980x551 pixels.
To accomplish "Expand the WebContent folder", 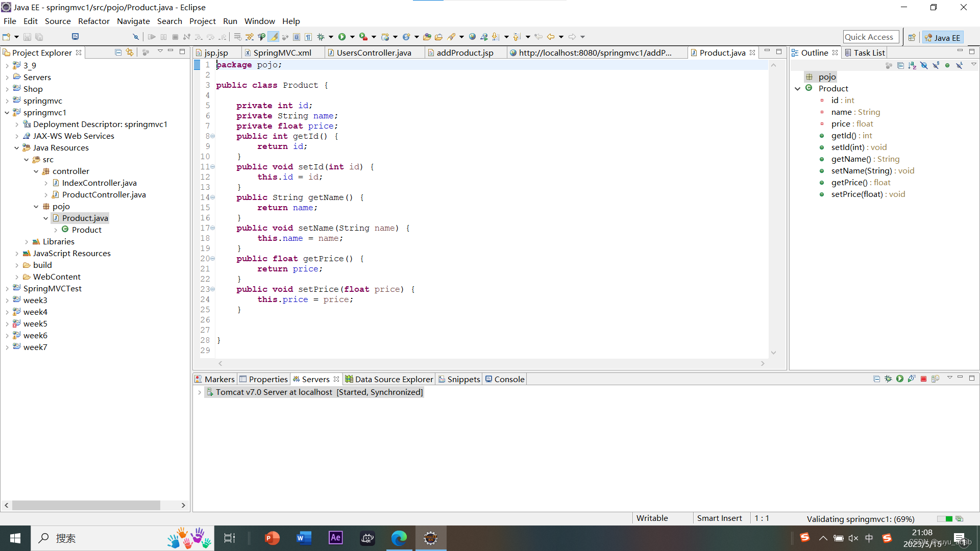I will [x=17, y=277].
